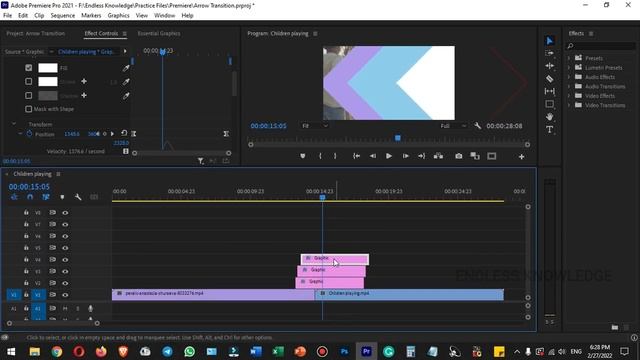Open Program monitor settings wrench
The width and height of the screenshot is (640, 360).
click(x=478, y=126)
